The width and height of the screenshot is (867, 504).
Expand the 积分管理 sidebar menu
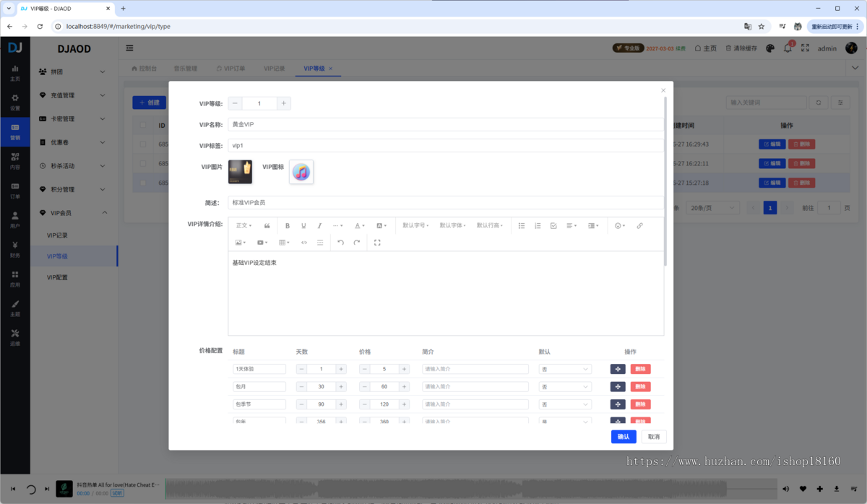click(74, 189)
